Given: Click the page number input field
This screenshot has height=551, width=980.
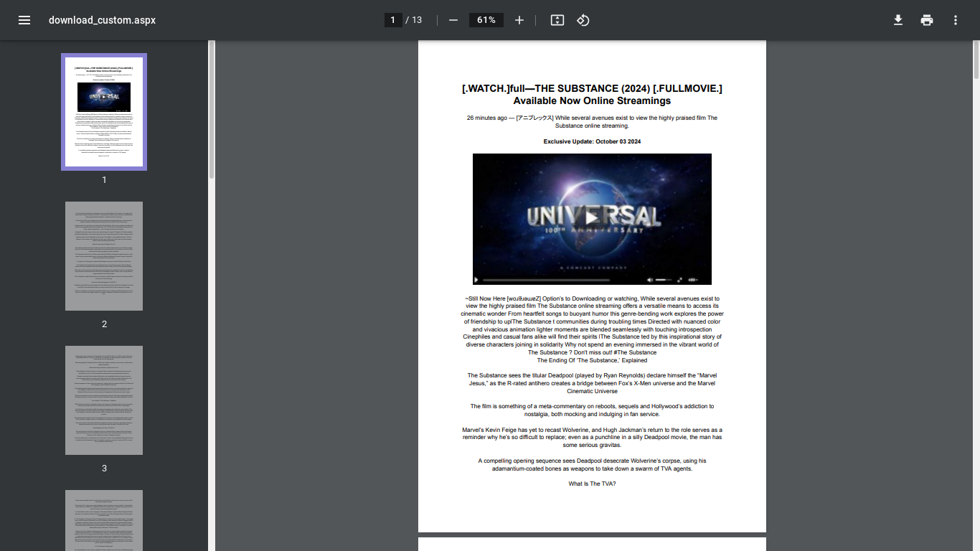Looking at the screenshot, I should pyautogui.click(x=393, y=20).
